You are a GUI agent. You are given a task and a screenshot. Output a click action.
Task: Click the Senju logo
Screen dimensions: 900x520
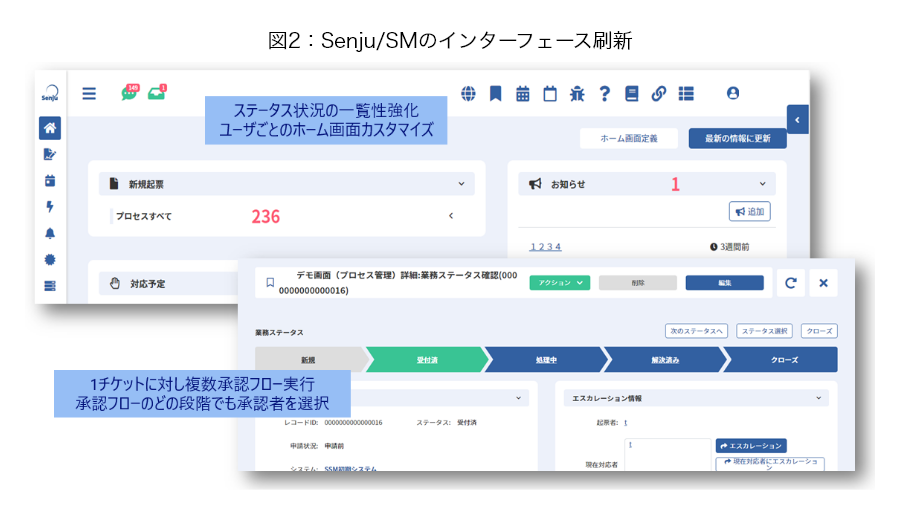point(50,93)
